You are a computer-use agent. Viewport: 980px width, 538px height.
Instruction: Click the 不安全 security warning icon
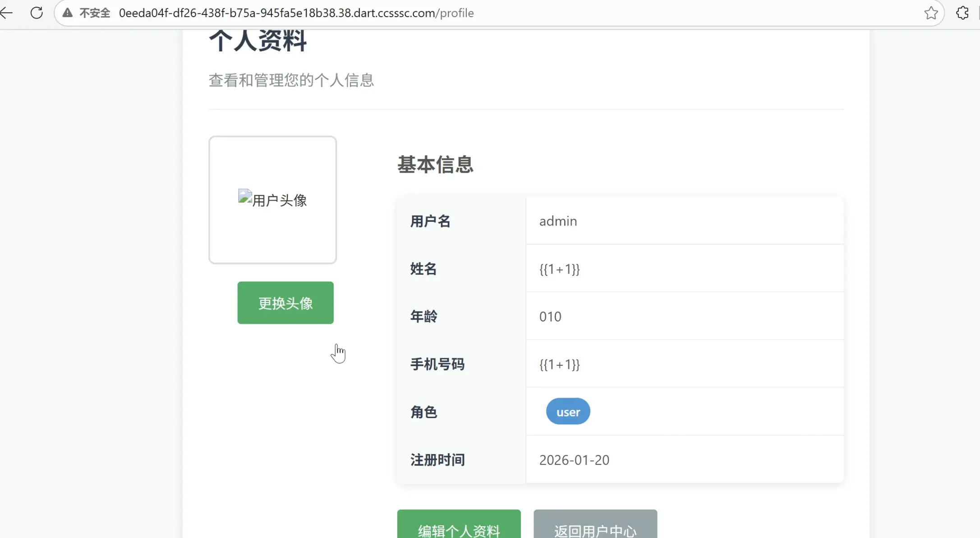click(x=67, y=13)
